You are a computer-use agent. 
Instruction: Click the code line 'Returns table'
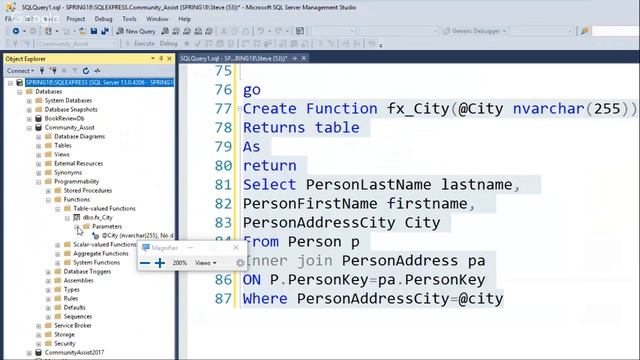(x=301, y=127)
